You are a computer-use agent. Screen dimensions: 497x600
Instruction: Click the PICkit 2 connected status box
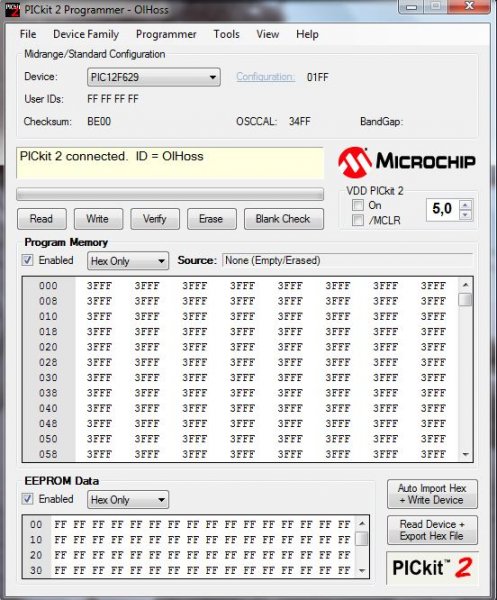point(170,163)
